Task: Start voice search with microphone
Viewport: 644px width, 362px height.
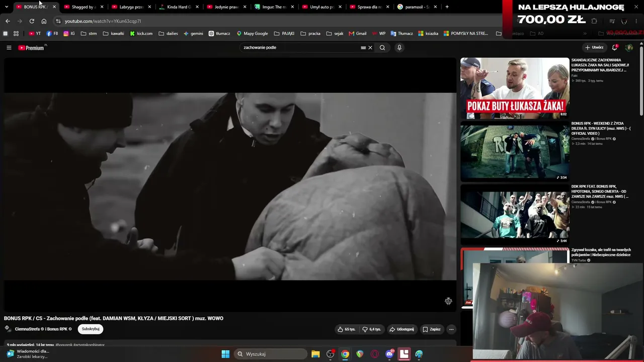Action: pyautogui.click(x=399, y=48)
